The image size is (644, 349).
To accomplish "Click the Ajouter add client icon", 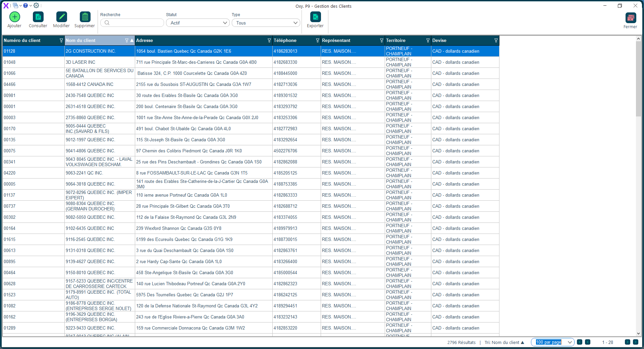I will coord(14,17).
